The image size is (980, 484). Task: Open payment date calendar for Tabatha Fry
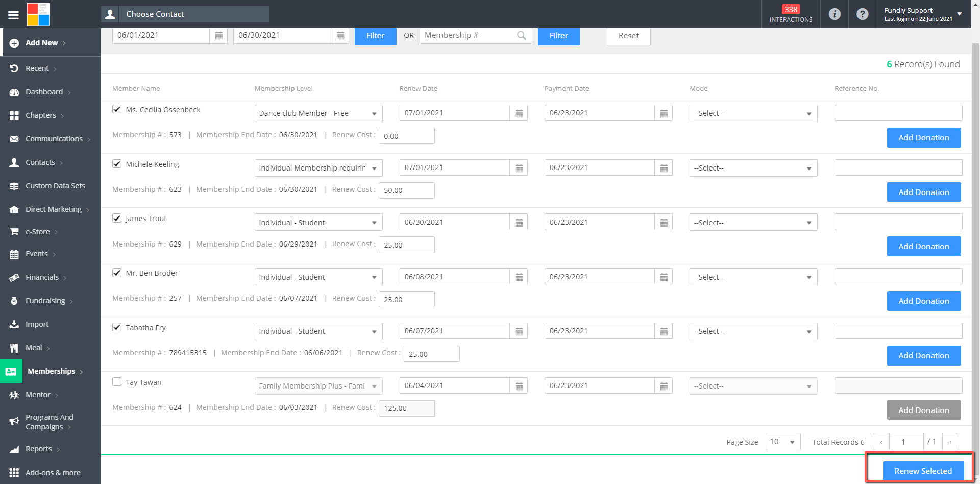pyautogui.click(x=664, y=331)
